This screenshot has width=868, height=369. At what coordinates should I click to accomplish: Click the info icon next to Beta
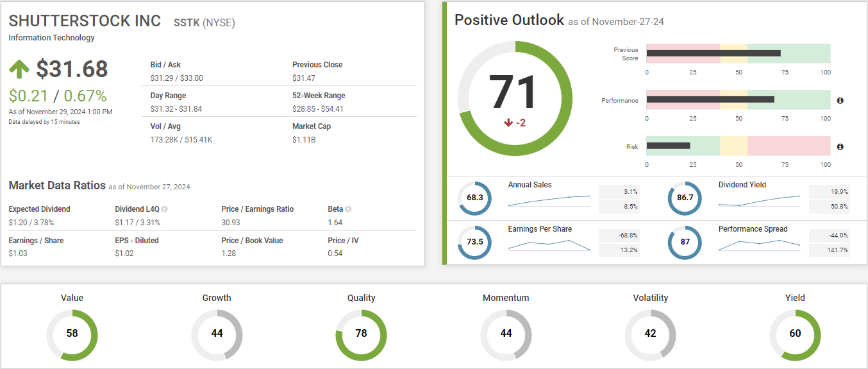coord(348,209)
